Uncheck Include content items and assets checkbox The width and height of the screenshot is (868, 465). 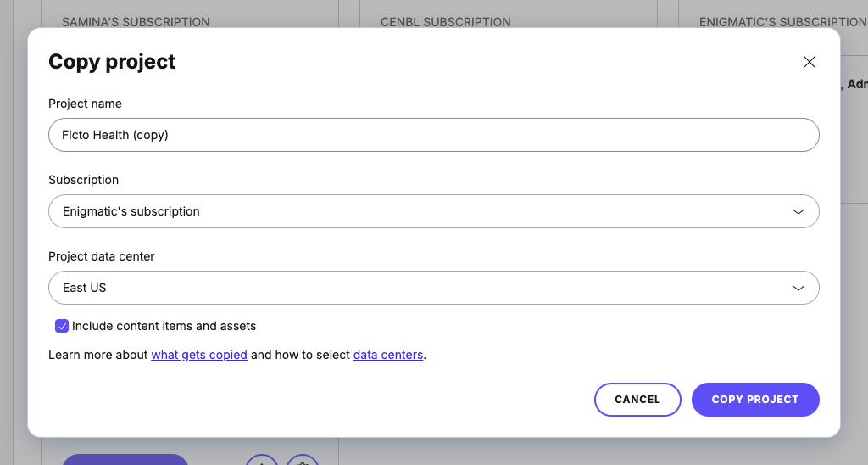click(62, 326)
